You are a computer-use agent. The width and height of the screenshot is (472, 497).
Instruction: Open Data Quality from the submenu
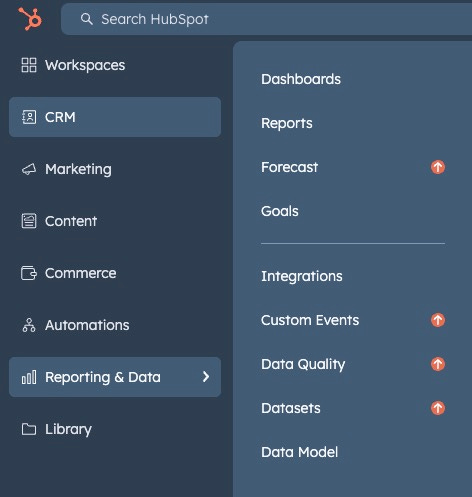click(303, 364)
